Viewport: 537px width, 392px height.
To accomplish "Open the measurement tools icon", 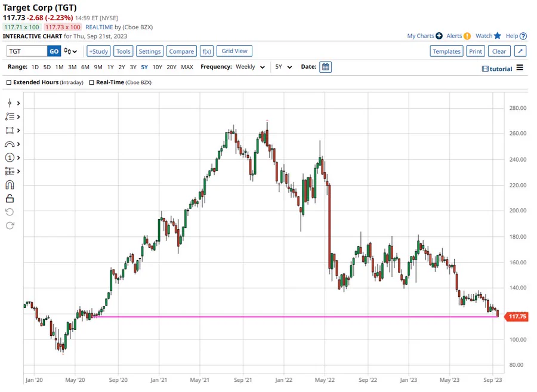I will pyautogui.click(x=10, y=171).
